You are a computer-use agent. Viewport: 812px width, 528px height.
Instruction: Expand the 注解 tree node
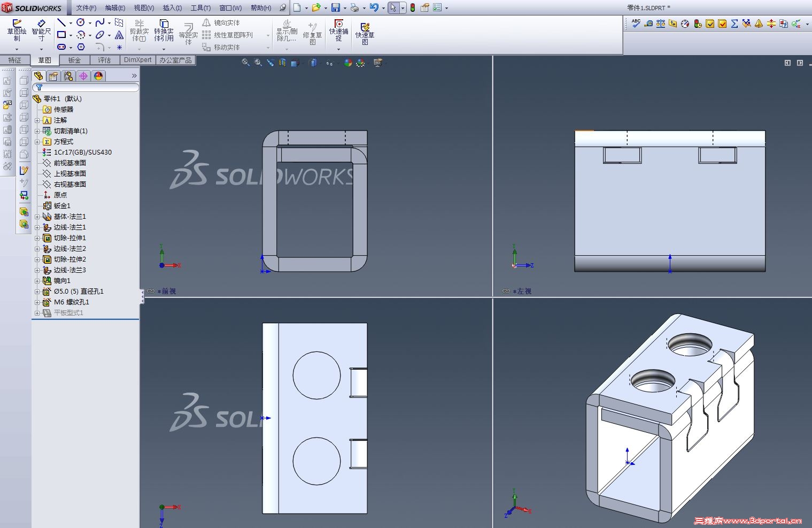(37, 120)
